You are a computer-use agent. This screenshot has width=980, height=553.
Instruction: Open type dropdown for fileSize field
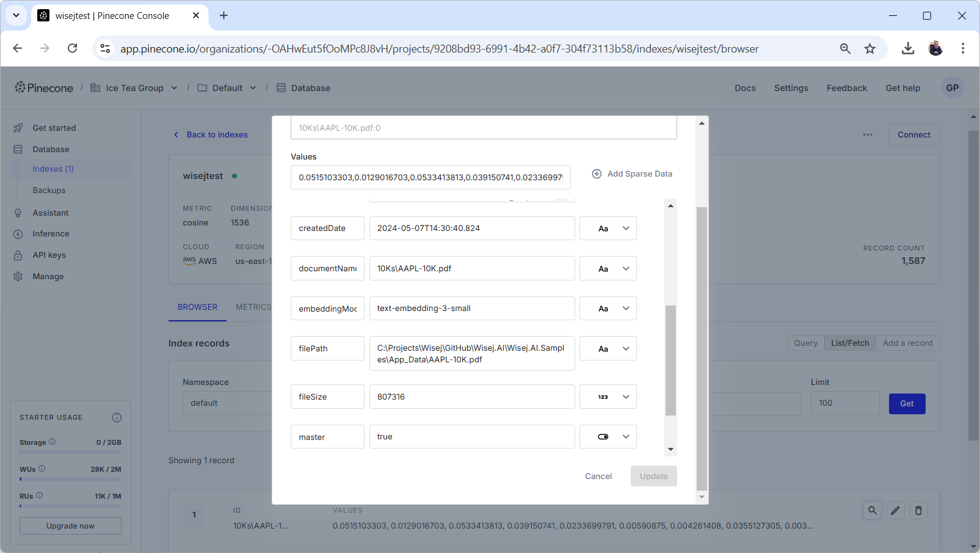(x=608, y=397)
